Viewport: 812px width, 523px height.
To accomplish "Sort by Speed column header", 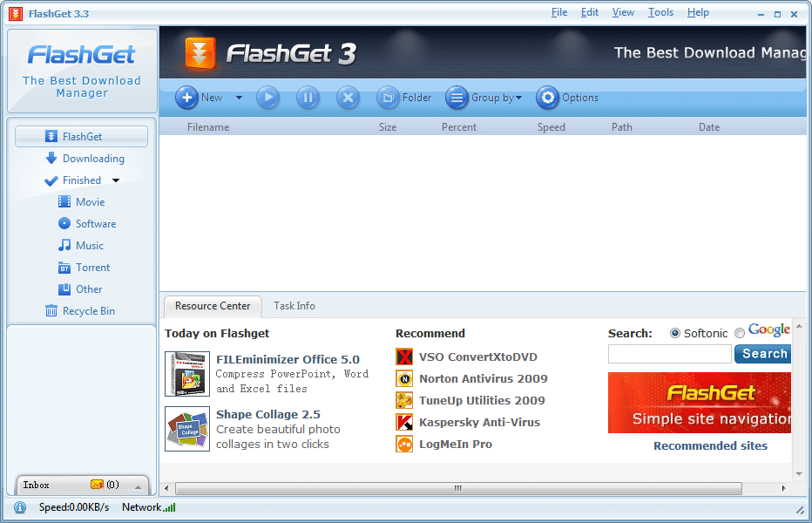I will click(551, 127).
